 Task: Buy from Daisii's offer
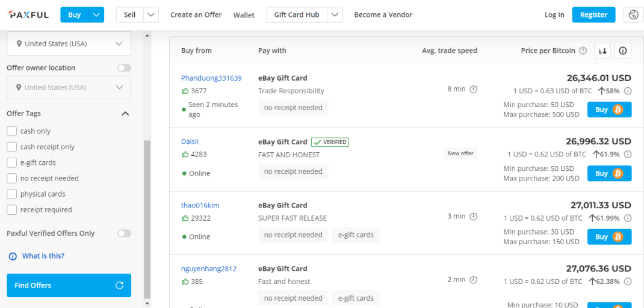(x=609, y=173)
